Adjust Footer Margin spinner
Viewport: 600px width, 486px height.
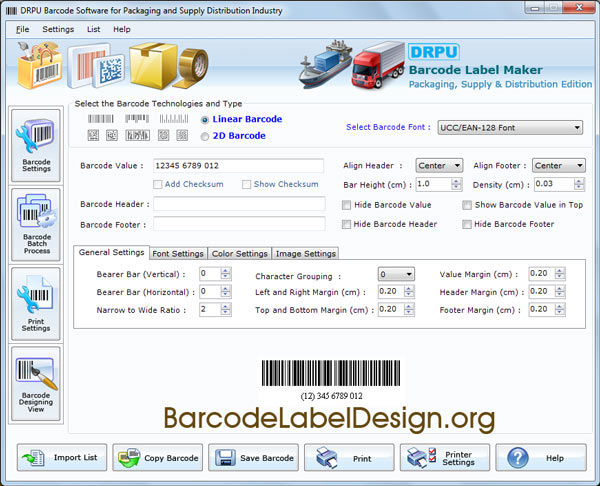click(x=560, y=309)
